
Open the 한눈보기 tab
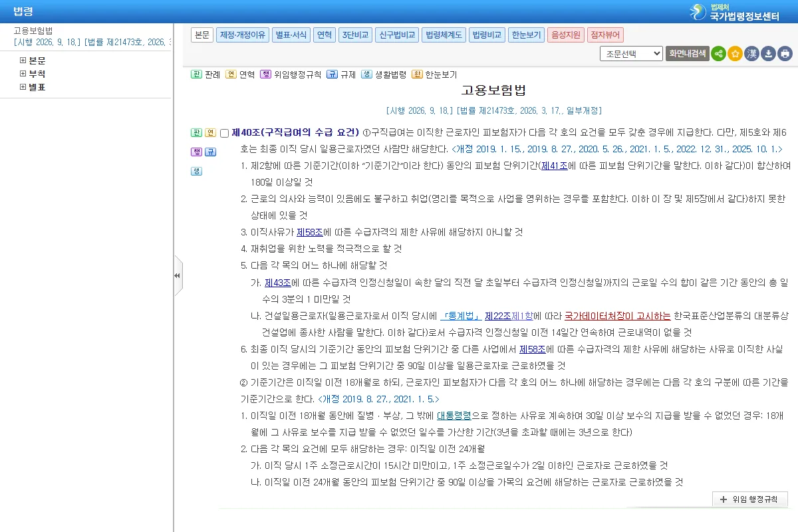point(527,35)
